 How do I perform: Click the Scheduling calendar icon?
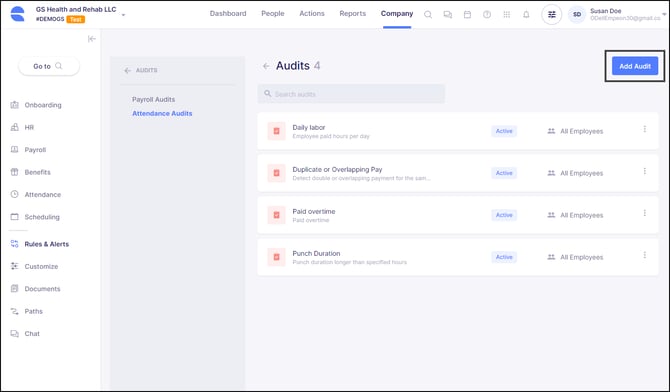click(x=15, y=217)
